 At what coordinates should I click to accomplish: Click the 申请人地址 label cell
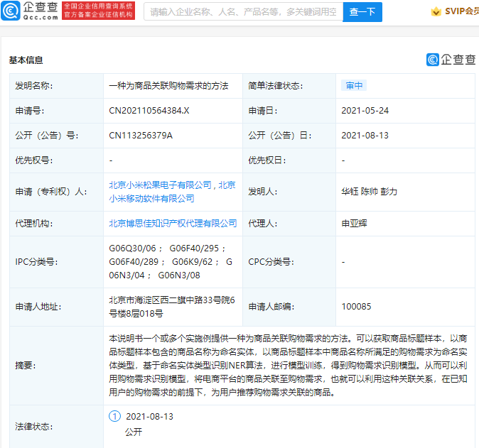pyautogui.click(x=57, y=307)
